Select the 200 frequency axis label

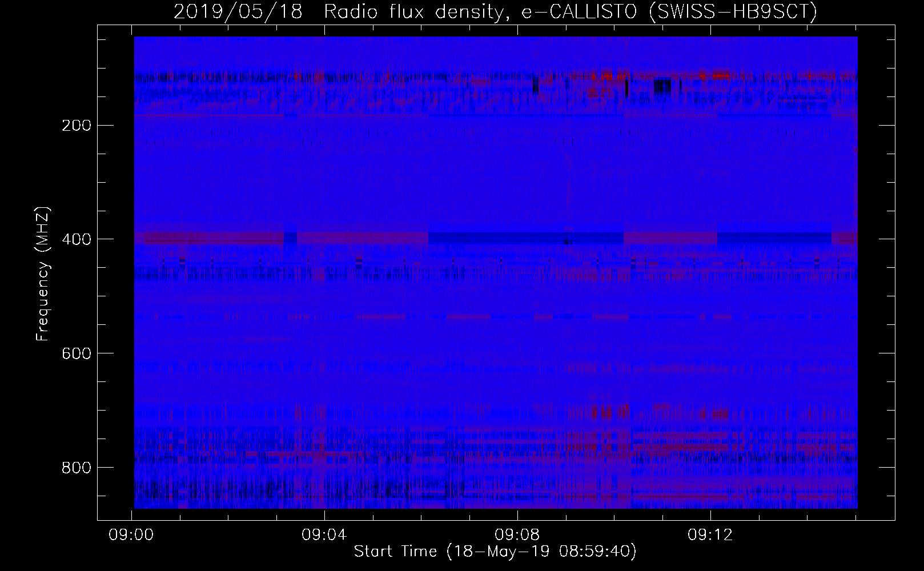pos(75,125)
